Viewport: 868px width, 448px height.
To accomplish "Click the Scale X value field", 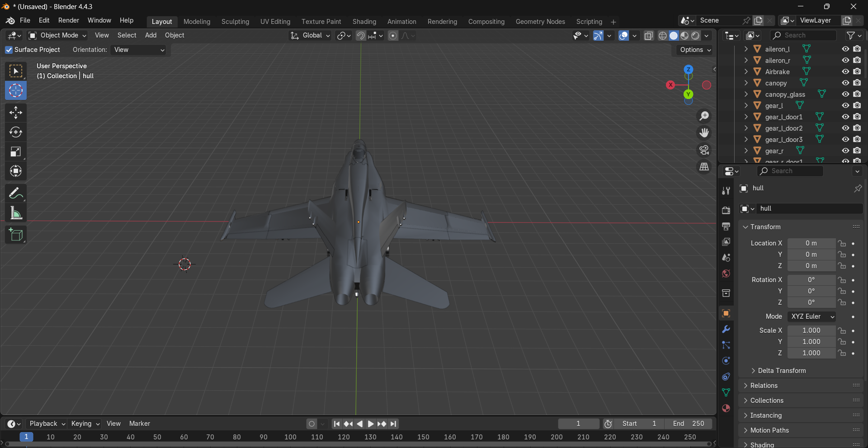I will [811, 330].
